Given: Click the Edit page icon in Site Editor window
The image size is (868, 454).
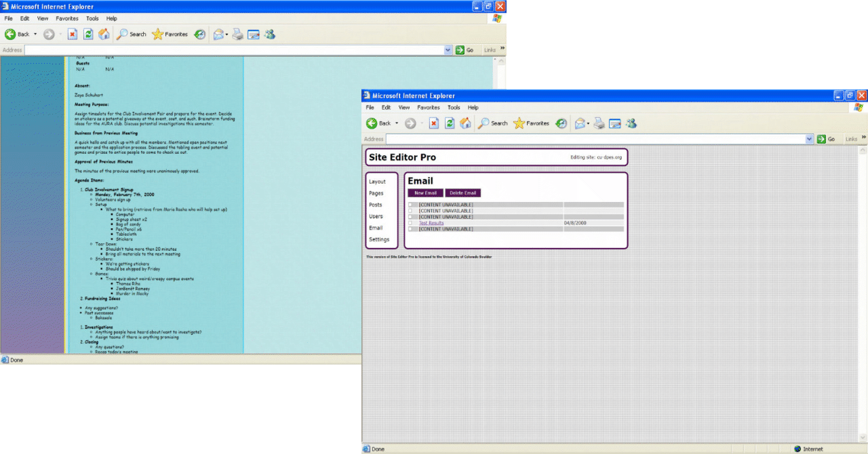Looking at the screenshot, I should (615, 123).
